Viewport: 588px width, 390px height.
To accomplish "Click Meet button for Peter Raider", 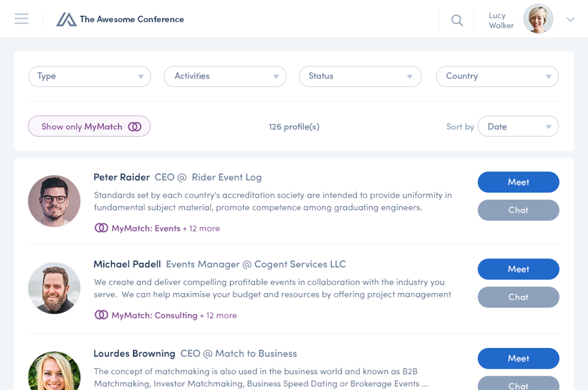I will [x=518, y=182].
